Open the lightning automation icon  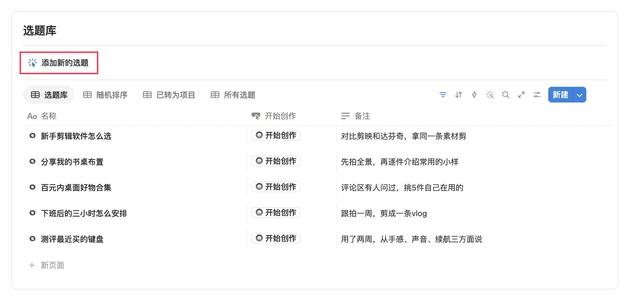click(474, 95)
